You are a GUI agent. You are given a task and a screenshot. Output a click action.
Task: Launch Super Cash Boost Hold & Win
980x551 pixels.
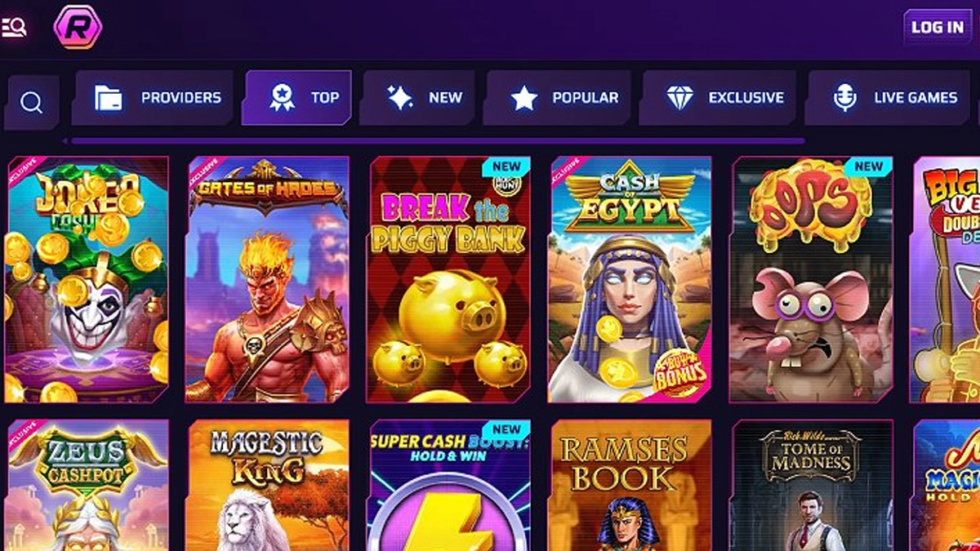[449, 485]
